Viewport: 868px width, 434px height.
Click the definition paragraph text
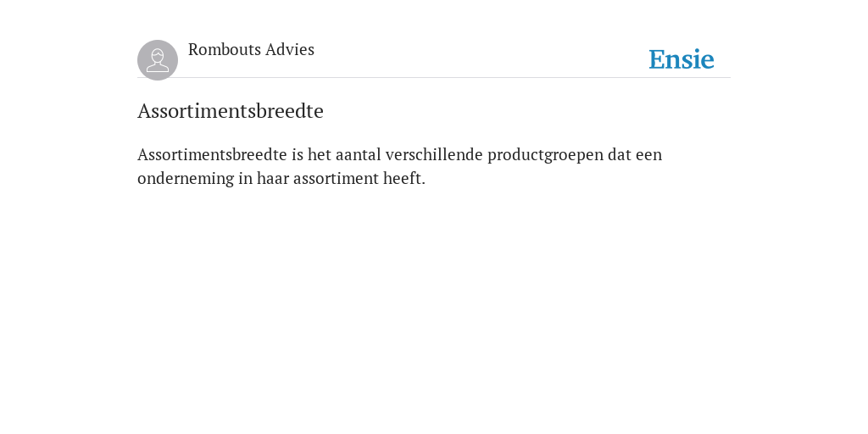click(400, 166)
